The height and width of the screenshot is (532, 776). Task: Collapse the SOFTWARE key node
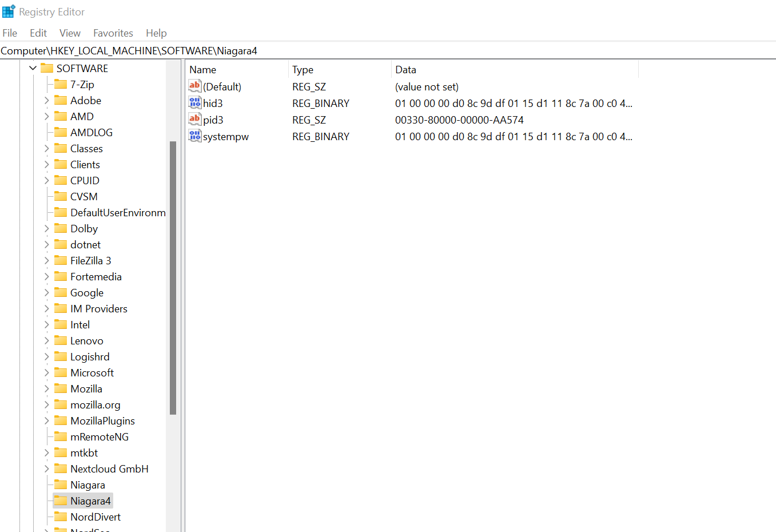(33, 68)
